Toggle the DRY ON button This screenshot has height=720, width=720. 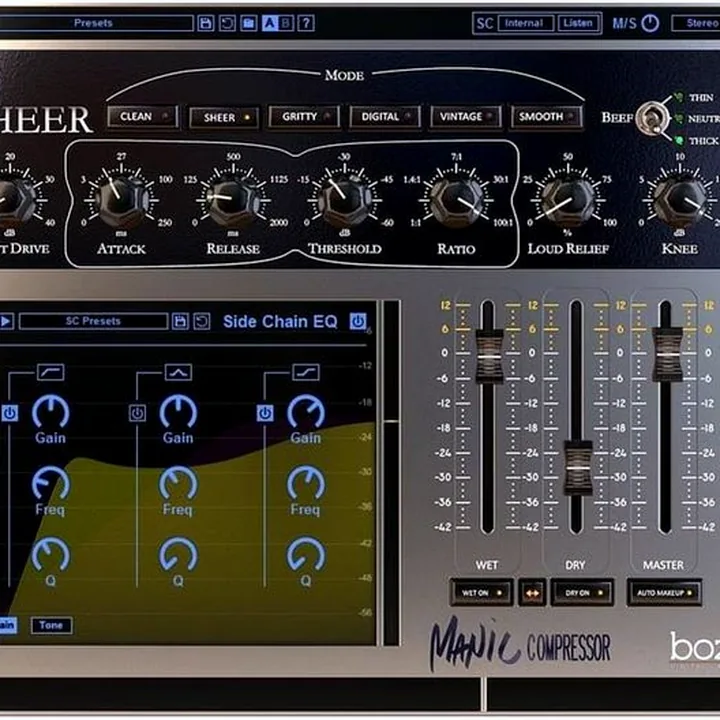583,593
